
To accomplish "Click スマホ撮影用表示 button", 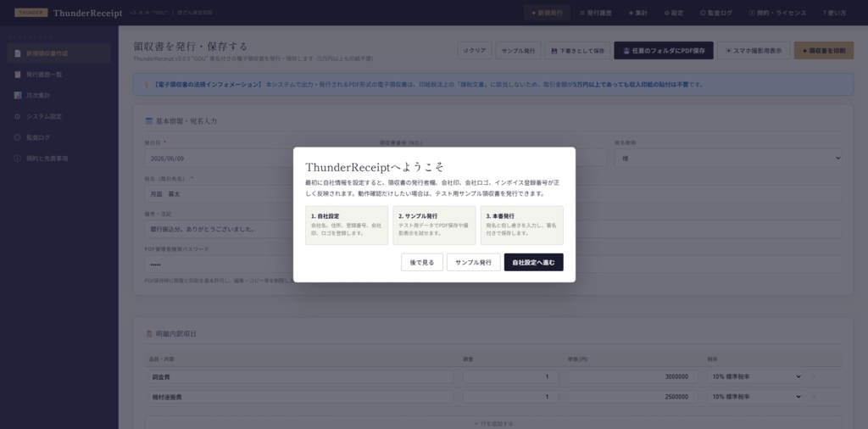I will tap(754, 50).
